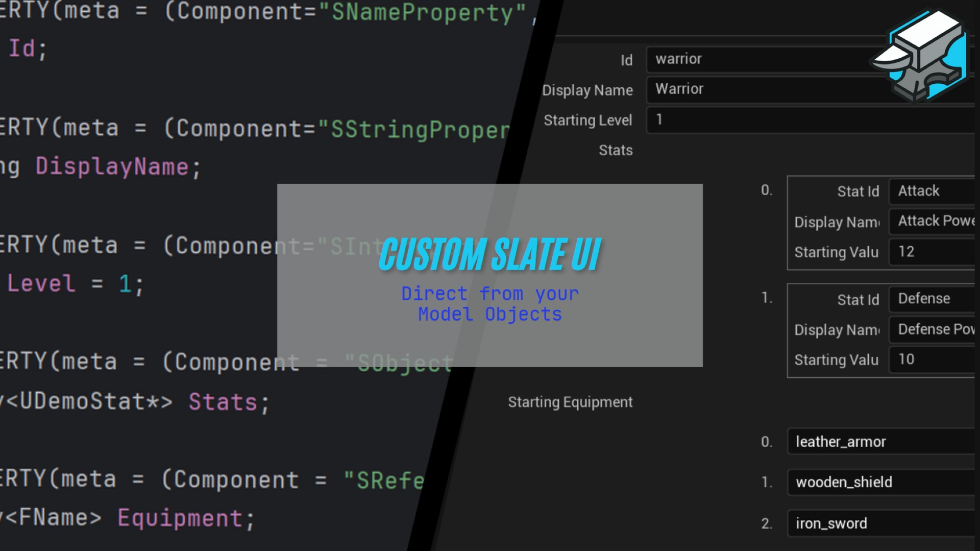The image size is (980, 551).
Task: Click the Starting Level field
Action: pos(811,119)
